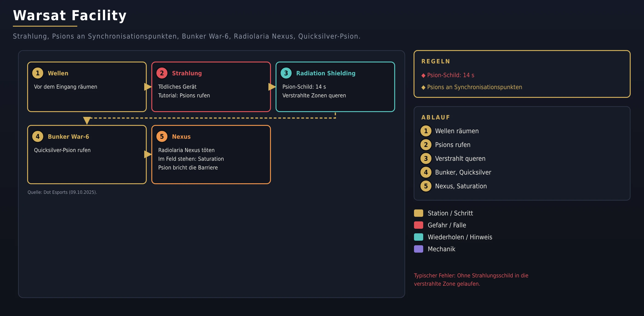Click the red Typischer Fehler warning text
Viewport: 644px width, 316px height.
pos(471,279)
